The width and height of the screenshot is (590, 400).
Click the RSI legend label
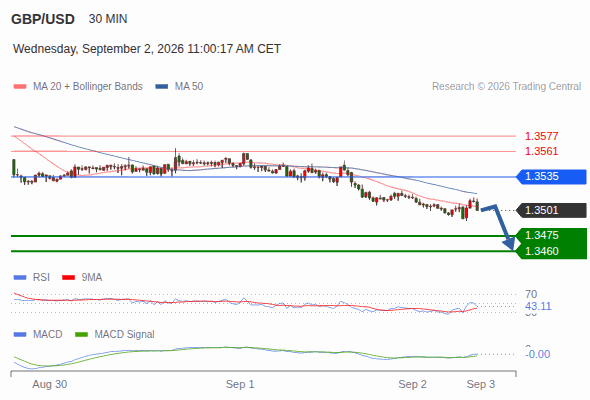[x=41, y=278]
